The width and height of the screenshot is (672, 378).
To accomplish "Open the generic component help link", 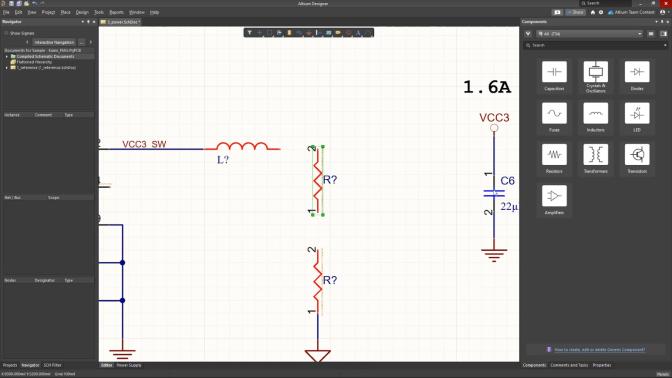I will 599,350.
